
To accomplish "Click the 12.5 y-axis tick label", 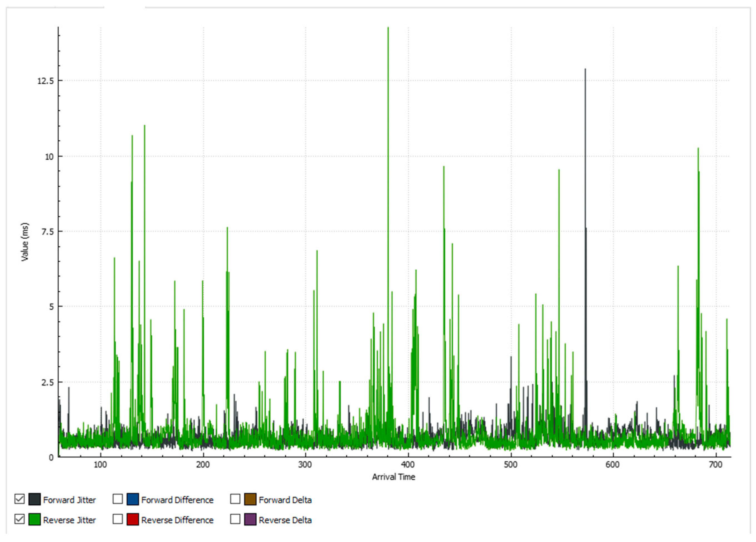I will (45, 81).
